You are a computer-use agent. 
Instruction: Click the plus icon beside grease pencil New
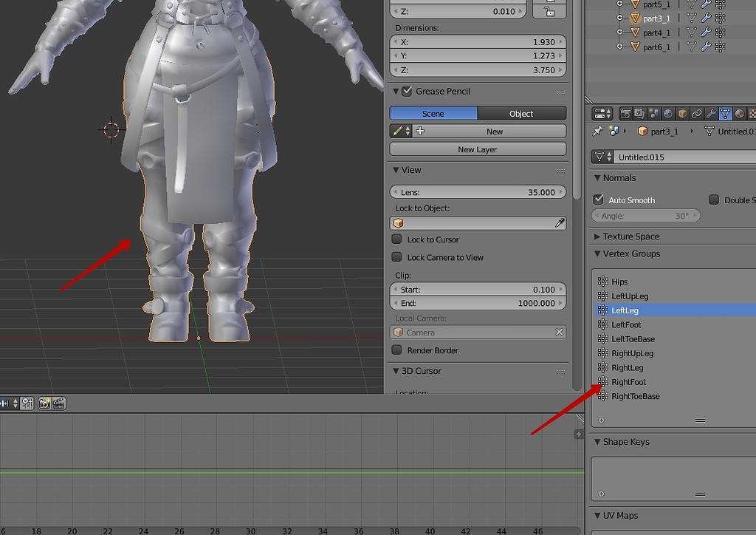pyautogui.click(x=420, y=132)
